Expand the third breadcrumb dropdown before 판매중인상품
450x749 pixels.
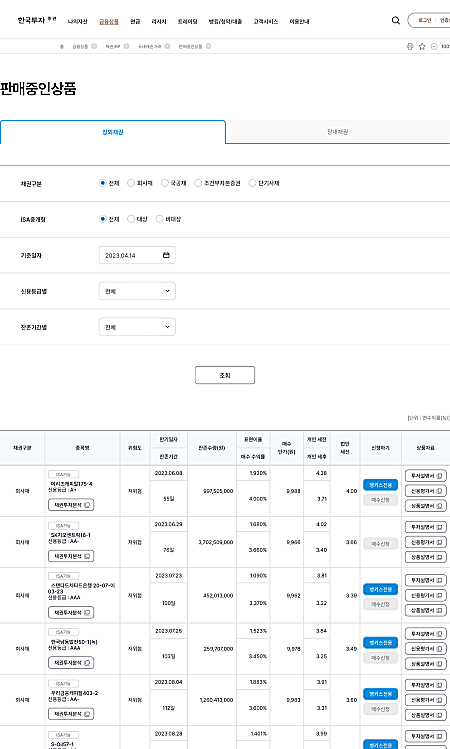[x=167, y=46]
